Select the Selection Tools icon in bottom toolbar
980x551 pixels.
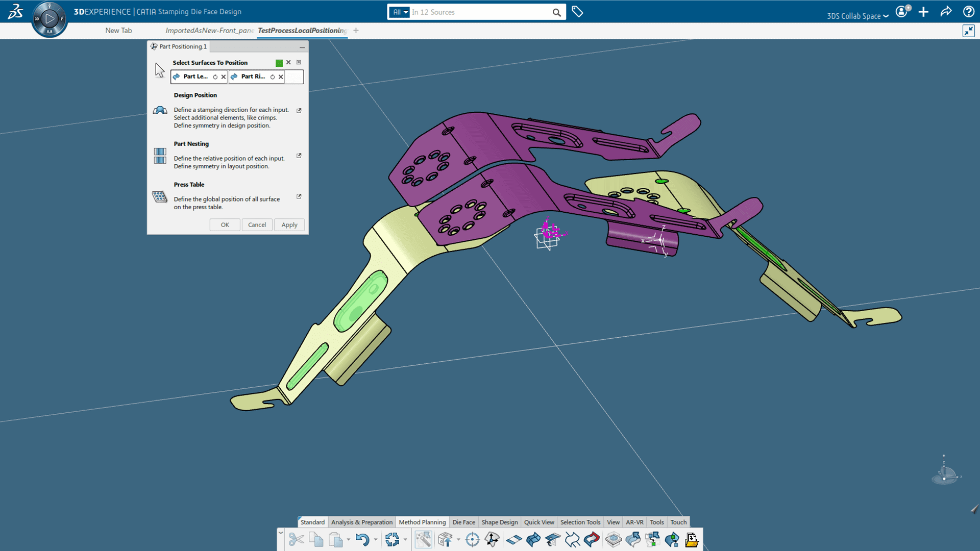click(x=579, y=522)
